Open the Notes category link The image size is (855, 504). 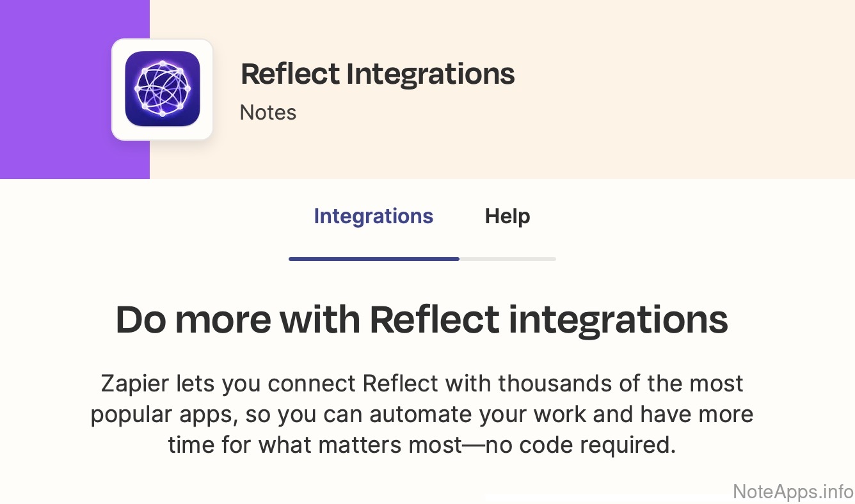(268, 113)
